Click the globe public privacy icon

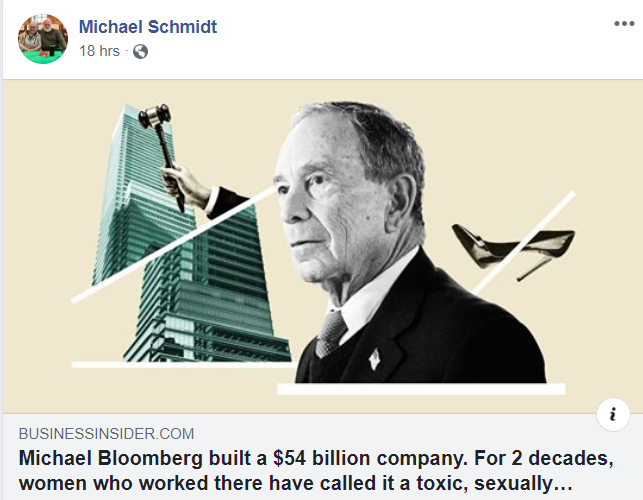pyautogui.click(x=140, y=52)
